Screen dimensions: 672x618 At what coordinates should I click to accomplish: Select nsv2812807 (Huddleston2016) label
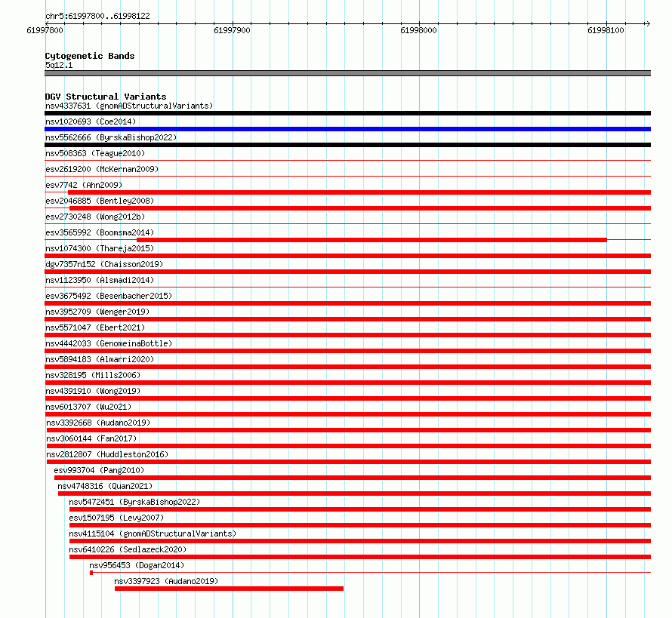tap(107, 454)
